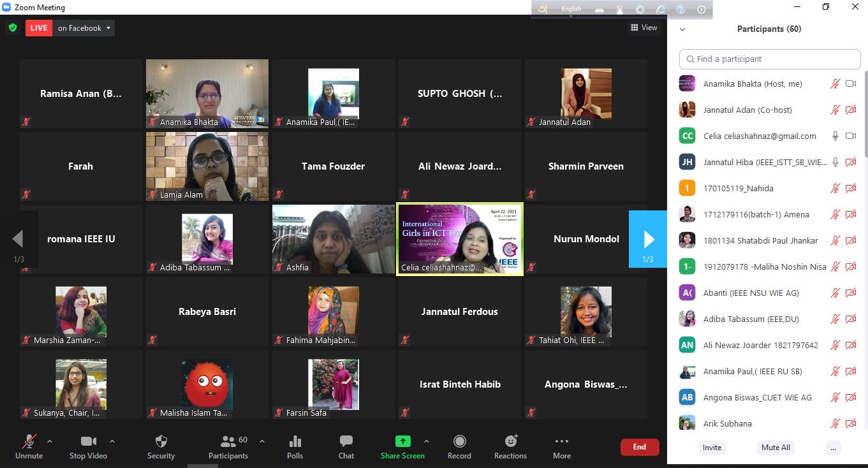Open the Chat panel
This screenshot has height=468, width=868.
pos(346,447)
